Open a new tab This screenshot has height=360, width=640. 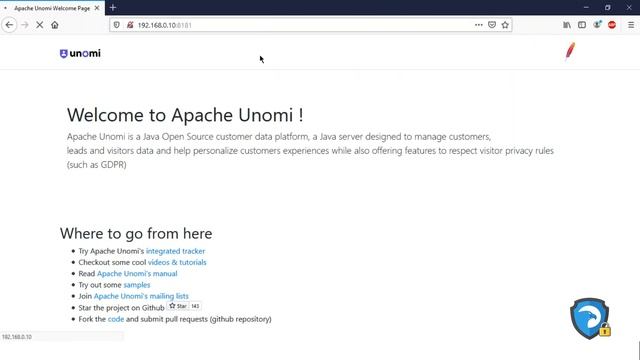coord(113,7)
